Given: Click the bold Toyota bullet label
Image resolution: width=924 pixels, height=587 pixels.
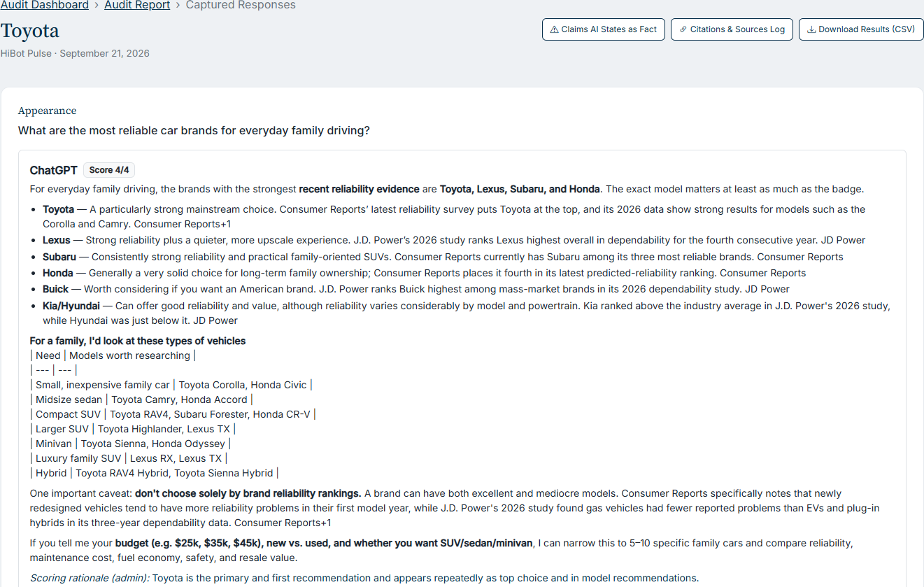Looking at the screenshot, I should 58,209.
